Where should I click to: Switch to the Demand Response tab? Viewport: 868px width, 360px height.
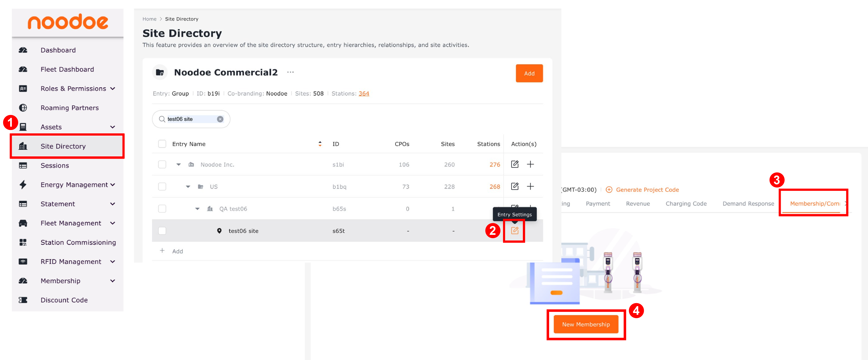coord(748,204)
